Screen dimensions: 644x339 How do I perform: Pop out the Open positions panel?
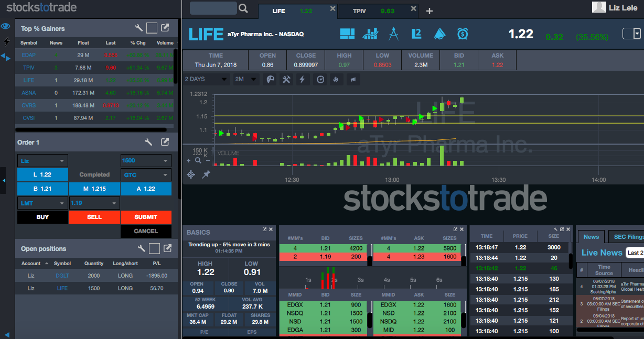point(167,248)
